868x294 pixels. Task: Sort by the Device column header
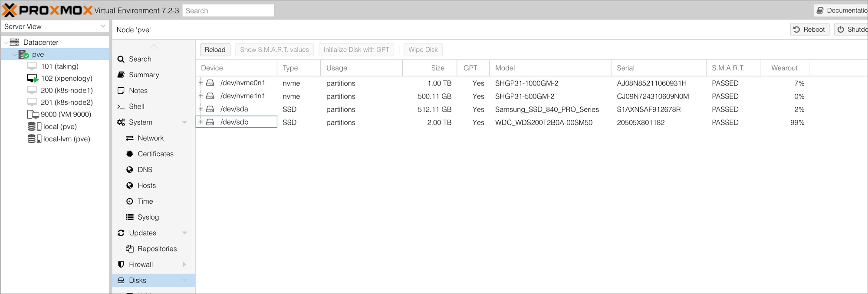(237, 68)
